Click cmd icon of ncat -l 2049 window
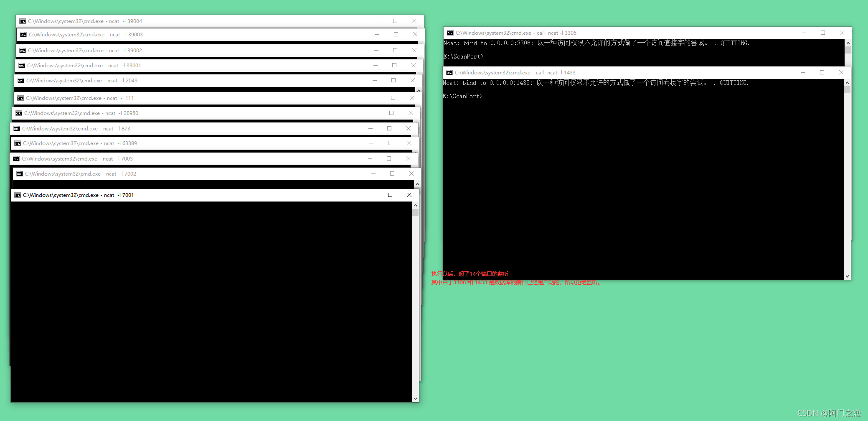868x421 pixels. (21, 81)
